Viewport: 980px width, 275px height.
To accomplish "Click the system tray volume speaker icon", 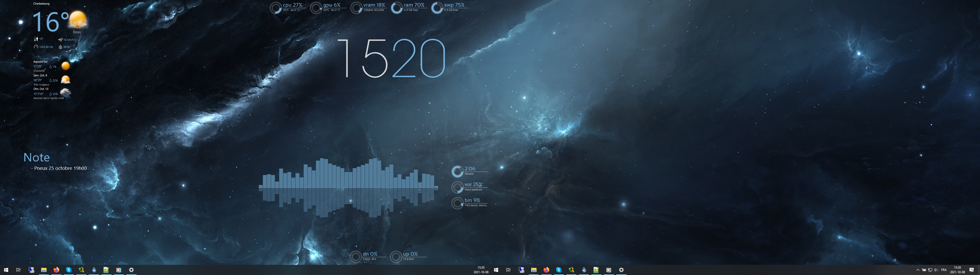I will [936, 270].
